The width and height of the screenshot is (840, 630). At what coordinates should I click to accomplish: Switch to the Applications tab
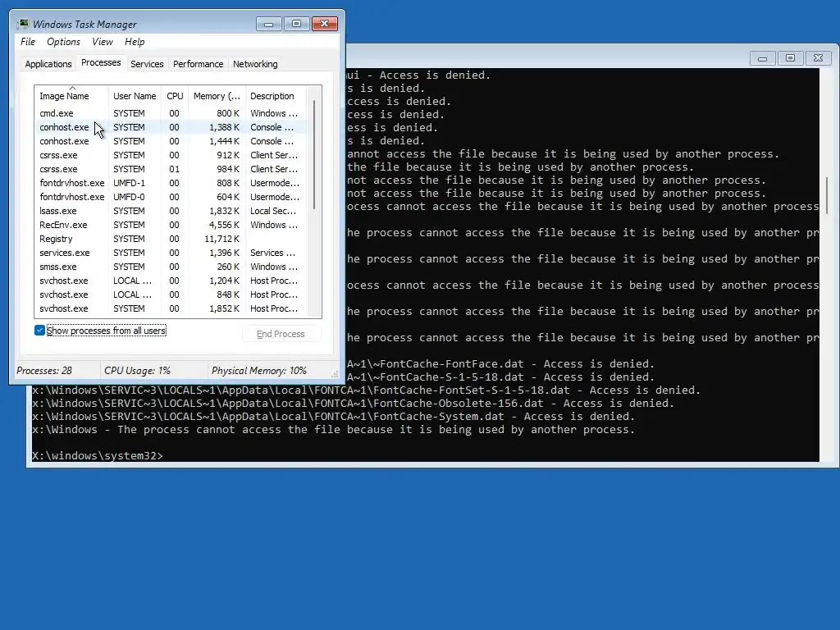click(x=48, y=64)
